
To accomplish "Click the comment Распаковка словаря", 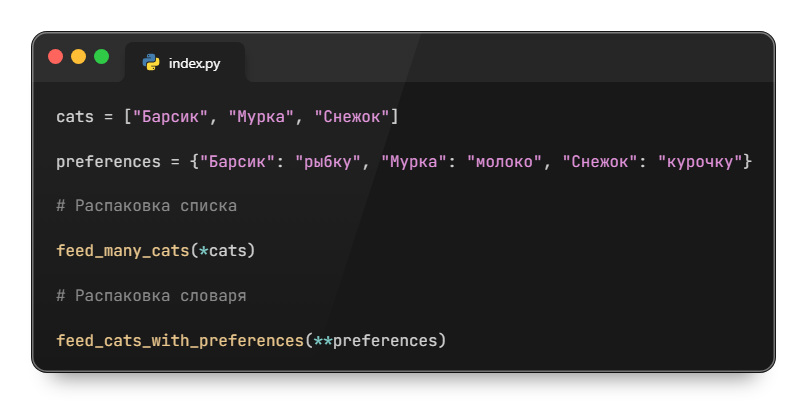I will [x=151, y=296].
